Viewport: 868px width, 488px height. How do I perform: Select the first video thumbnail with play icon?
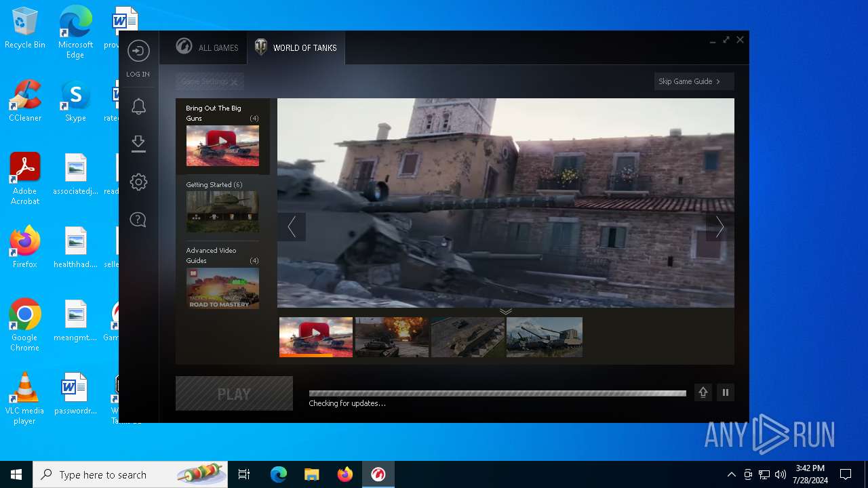[316, 337]
